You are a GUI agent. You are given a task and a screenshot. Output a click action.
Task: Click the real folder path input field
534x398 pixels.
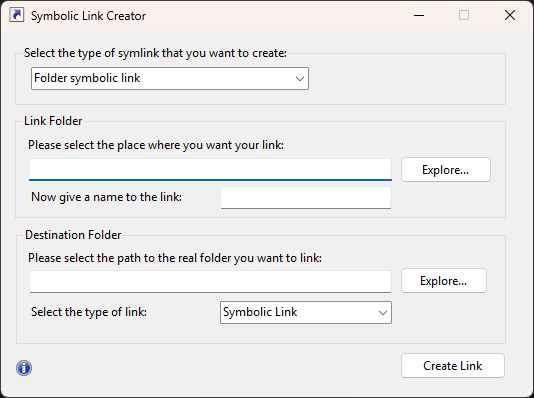(210, 282)
